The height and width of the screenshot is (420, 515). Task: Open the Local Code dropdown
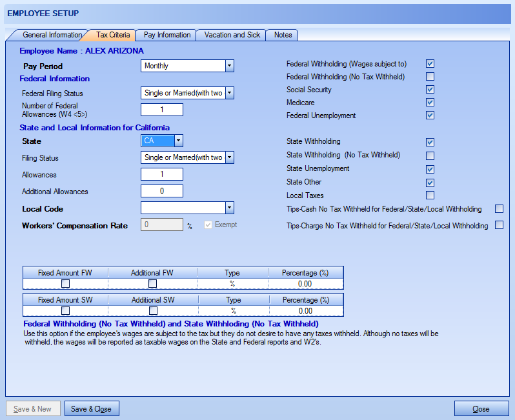[229, 208]
